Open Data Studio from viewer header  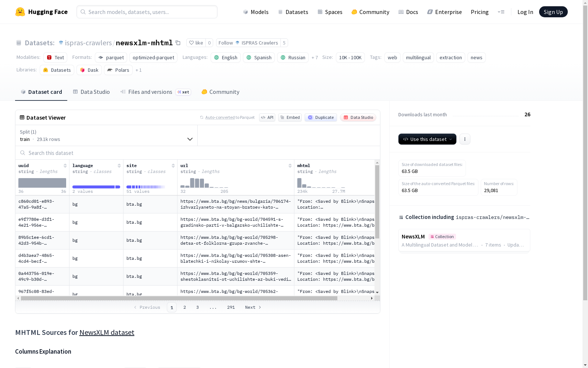[358, 117]
